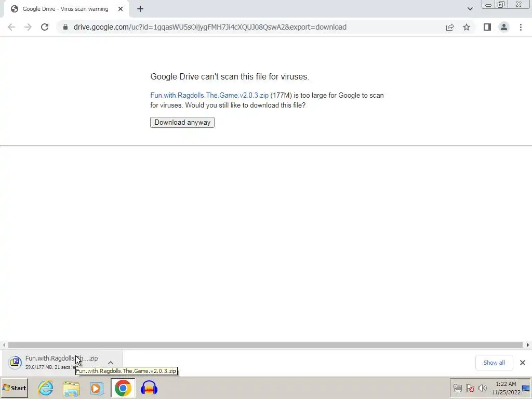Close the Google Drive virus scan tab

pos(121,9)
